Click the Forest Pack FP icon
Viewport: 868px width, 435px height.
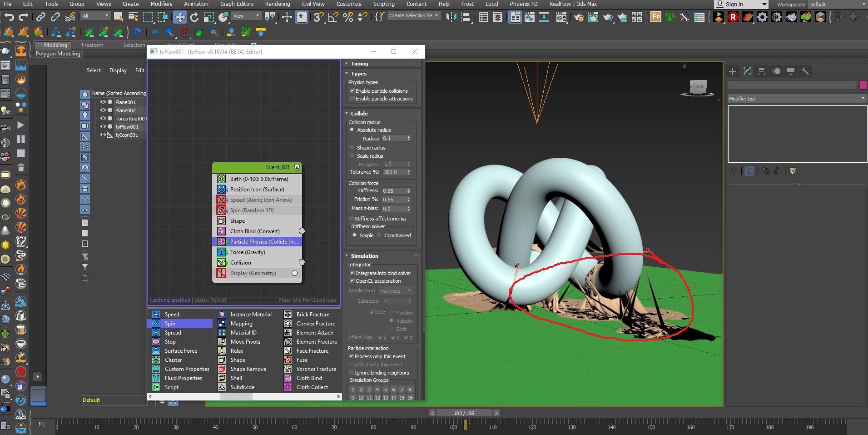(x=655, y=17)
